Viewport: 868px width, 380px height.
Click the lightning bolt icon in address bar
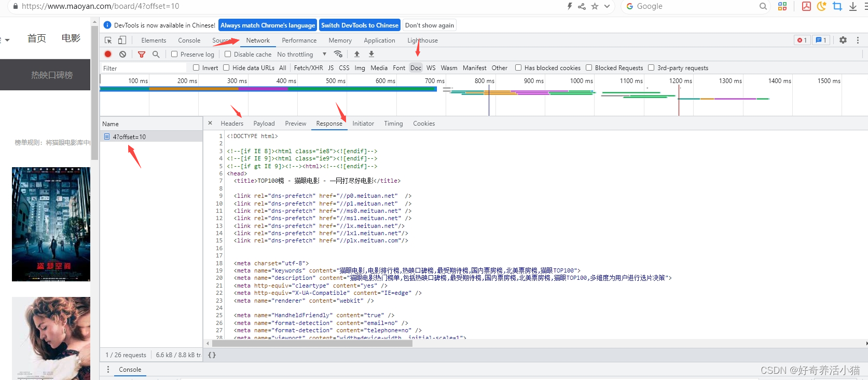click(x=570, y=6)
